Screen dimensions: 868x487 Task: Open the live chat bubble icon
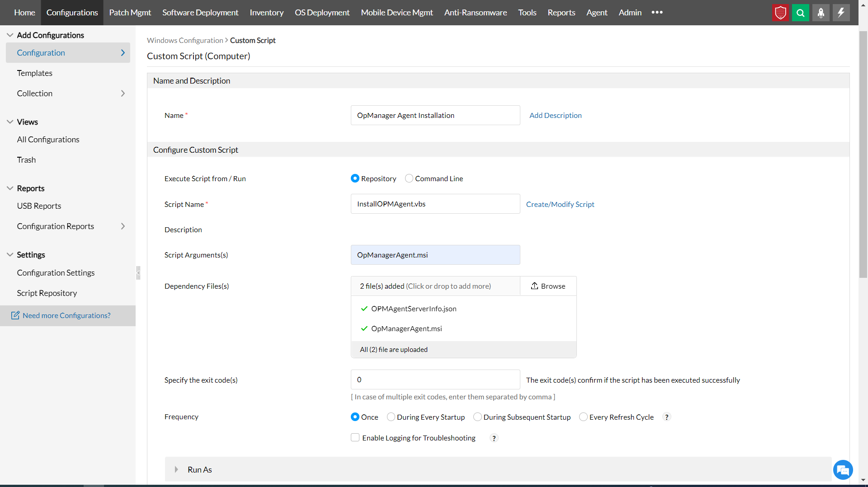pyautogui.click(x=843, y=470)
